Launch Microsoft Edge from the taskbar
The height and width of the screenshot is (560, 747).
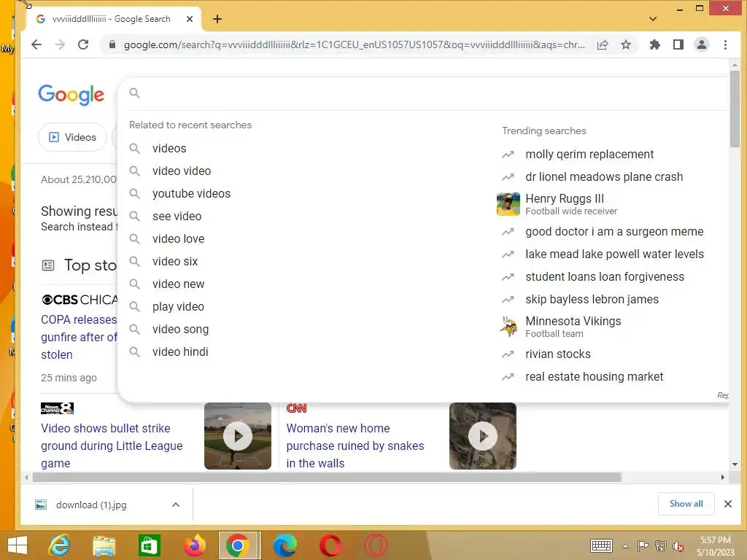coord(285,545)
